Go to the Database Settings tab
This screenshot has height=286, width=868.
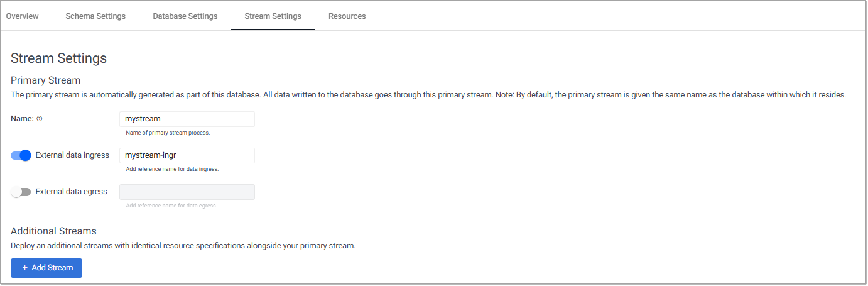(185, 16)
